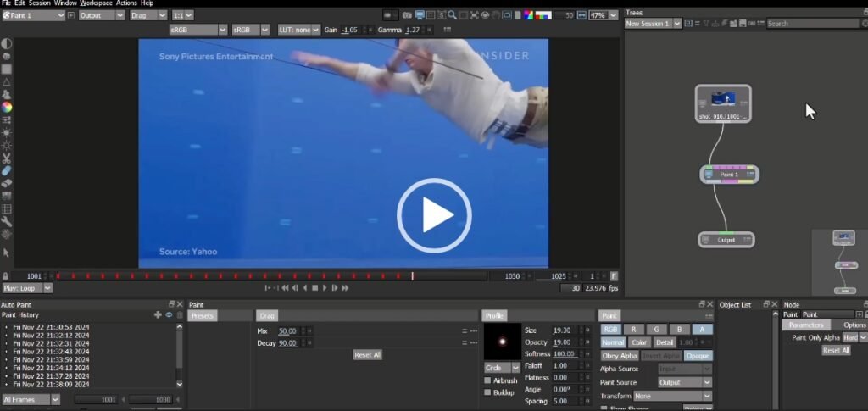Select the Eraser brush tool
This screenshot has width=868, height=411.
[x=6, y=184]
